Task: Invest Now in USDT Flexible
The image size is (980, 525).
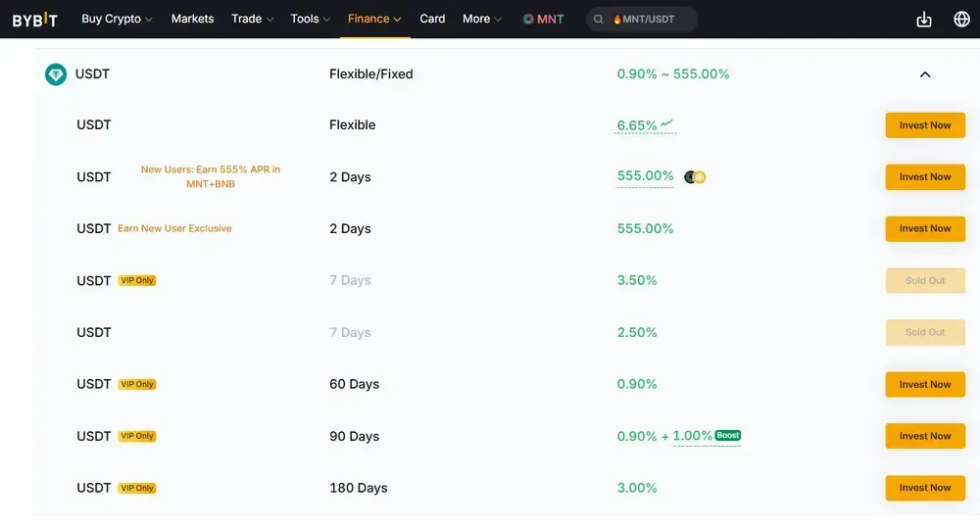Action: 925,125
